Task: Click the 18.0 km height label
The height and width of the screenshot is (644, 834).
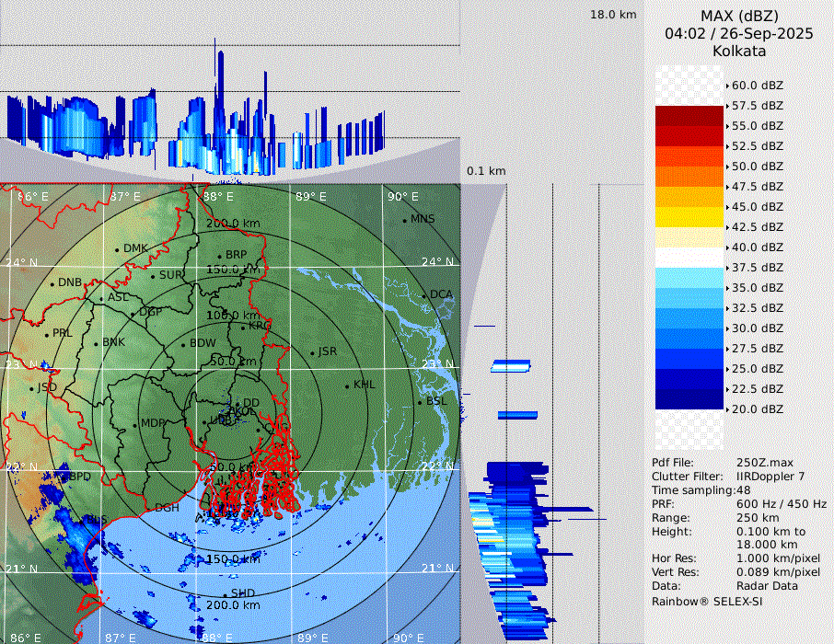Action: point(613,15)
